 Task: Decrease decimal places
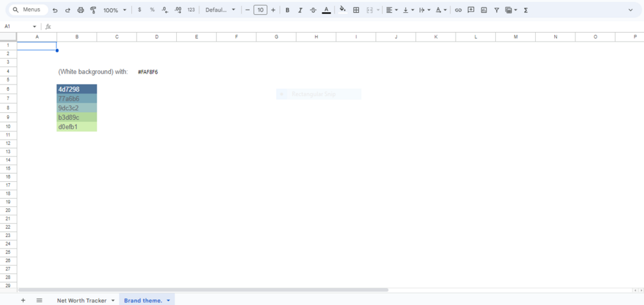(165, 10)
